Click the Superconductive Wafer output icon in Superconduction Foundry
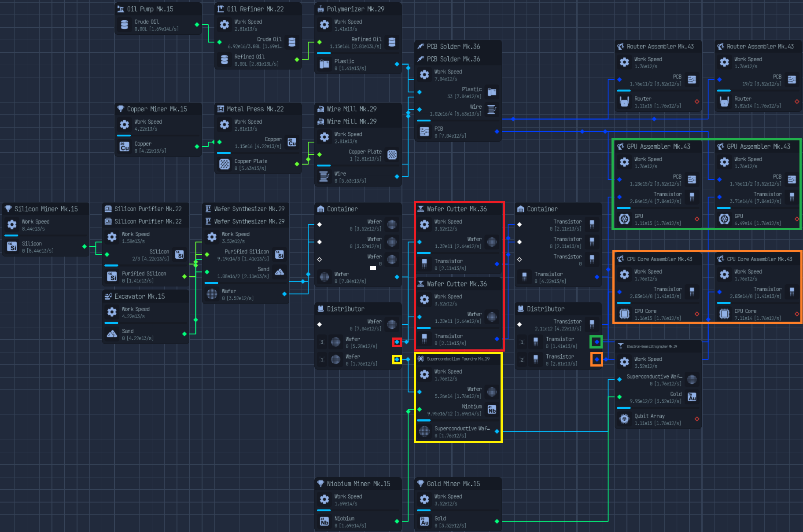Viewport: 803px width, 532px height. click(x=424, y=431)
